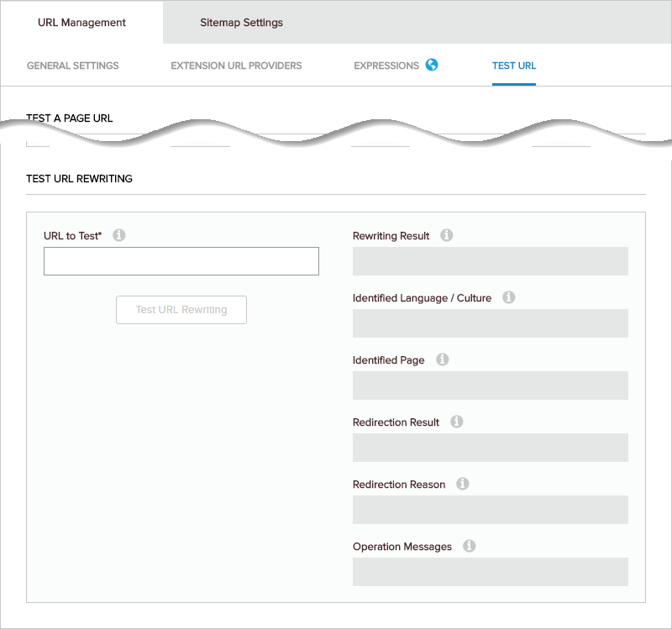Focus the URL to Test input field
The width and height of the screenshot is (672, 629).
point(181,261)
